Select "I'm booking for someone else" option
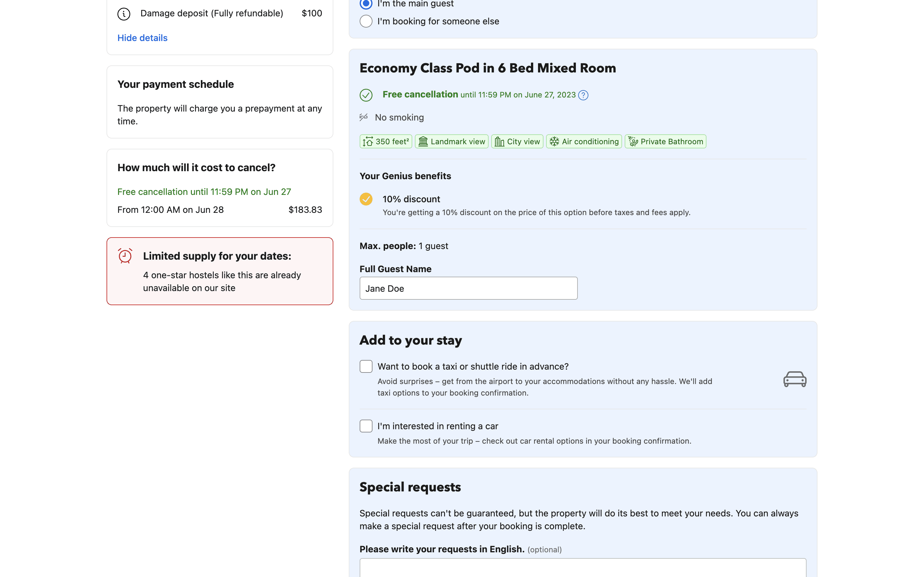 pos(366,21)
